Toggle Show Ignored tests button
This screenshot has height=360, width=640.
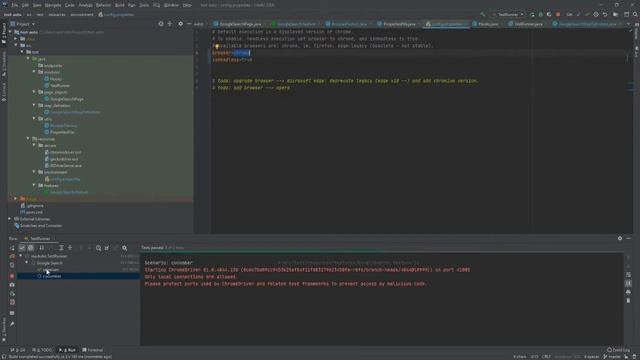(31, 248)
